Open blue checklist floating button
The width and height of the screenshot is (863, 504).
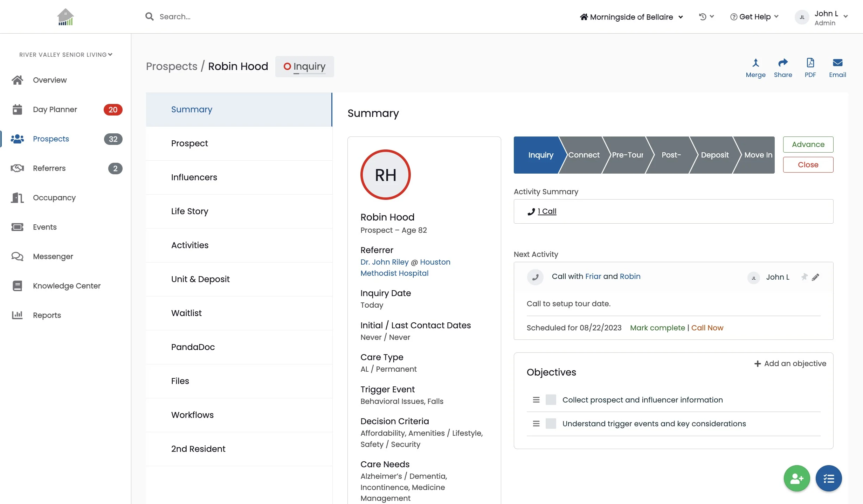pyautogui.click(x=829, y=478)
